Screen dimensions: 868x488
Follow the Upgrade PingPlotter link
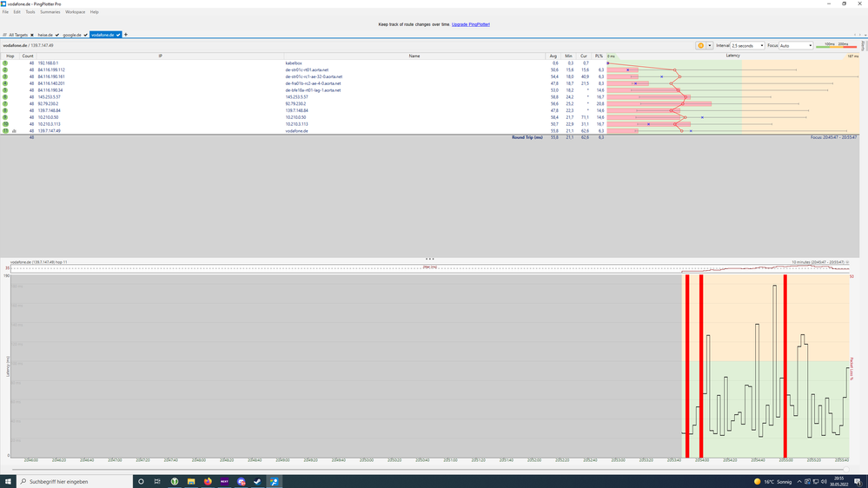pos(471,24)
